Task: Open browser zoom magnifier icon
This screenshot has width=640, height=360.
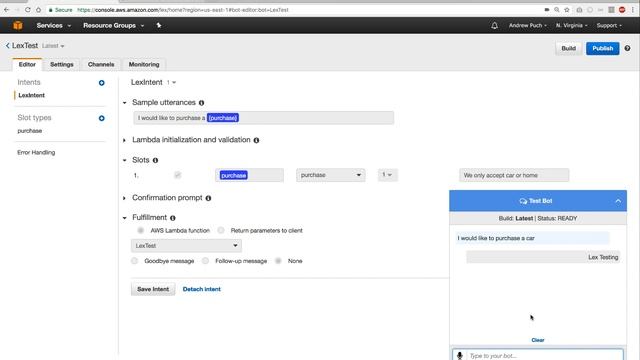Action: tap(557, 9)
